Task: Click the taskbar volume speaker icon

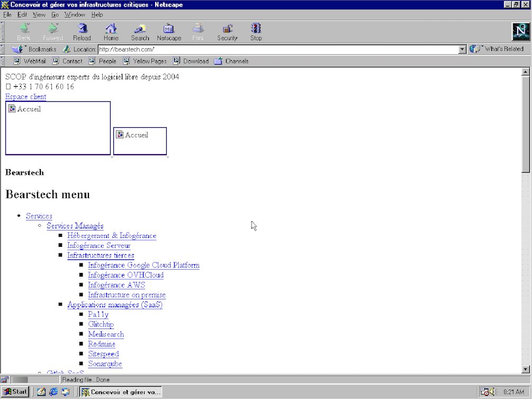Action: point(494,392)
